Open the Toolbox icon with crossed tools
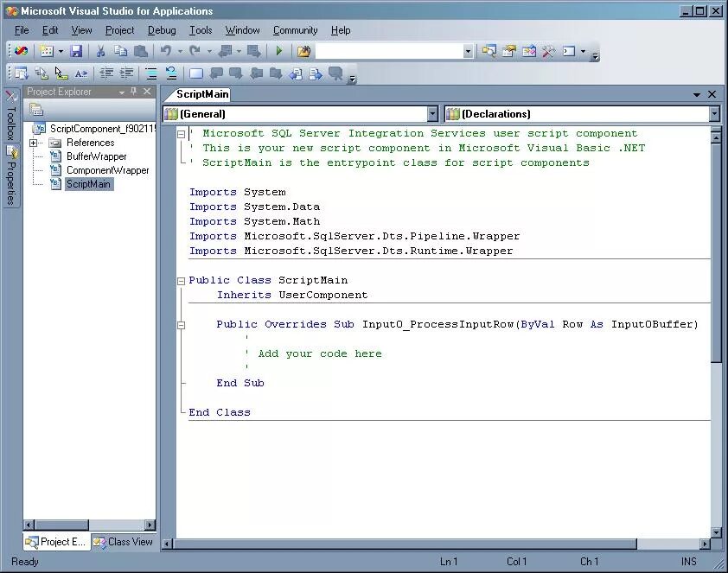Screen dimensions: 728x573 pyautogui.click(x=549, y=51)
